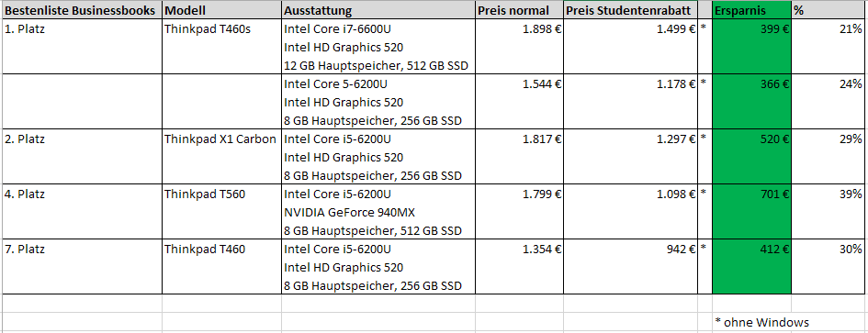This screenshot has height=333, width=868.
Task: Select the Preis Studentenrabatt header cell
Action: tap(631, 10)
